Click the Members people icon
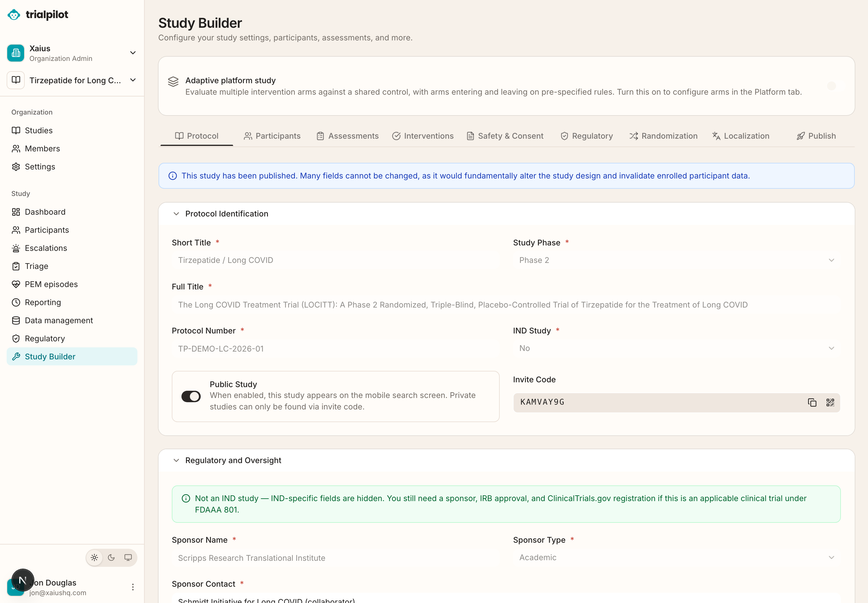 point(16,148)
